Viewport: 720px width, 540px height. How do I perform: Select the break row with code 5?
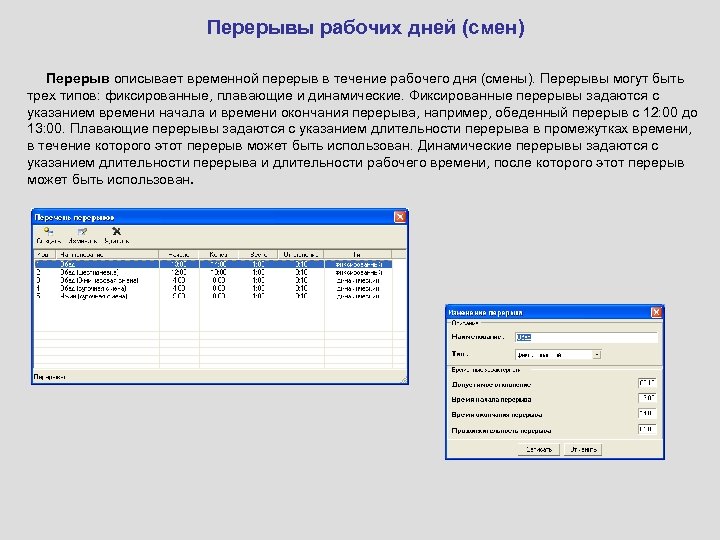click(x=214, y=296)
